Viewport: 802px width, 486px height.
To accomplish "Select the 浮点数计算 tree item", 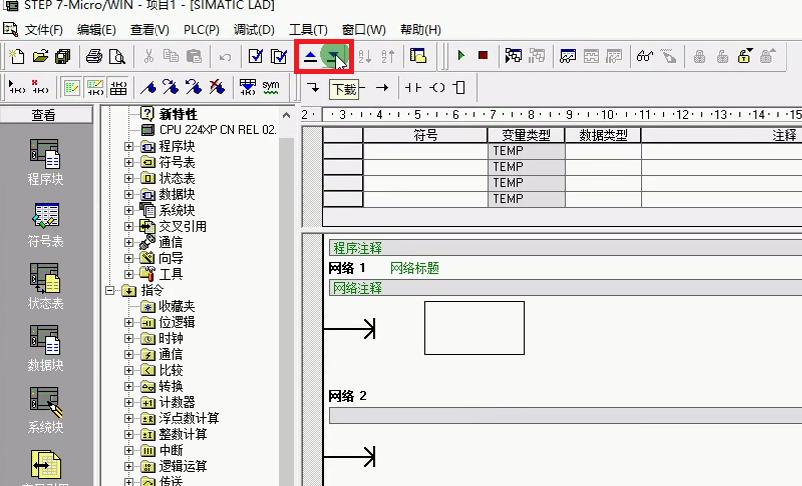I will pyautogui.click(x=181, y=418).
